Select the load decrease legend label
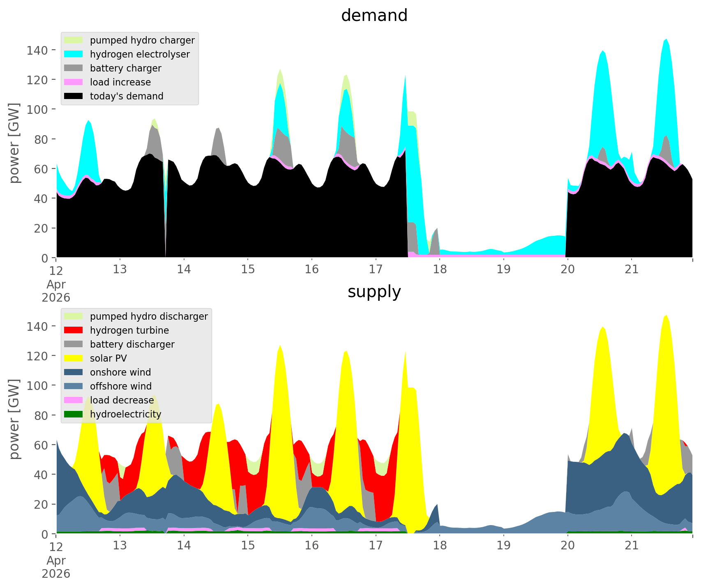 click(x=122, y=400)
